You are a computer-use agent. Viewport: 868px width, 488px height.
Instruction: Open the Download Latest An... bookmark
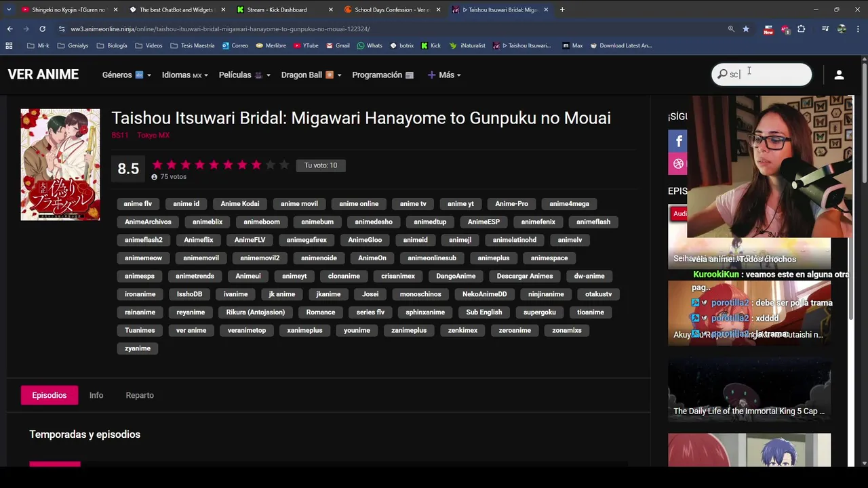620,45
